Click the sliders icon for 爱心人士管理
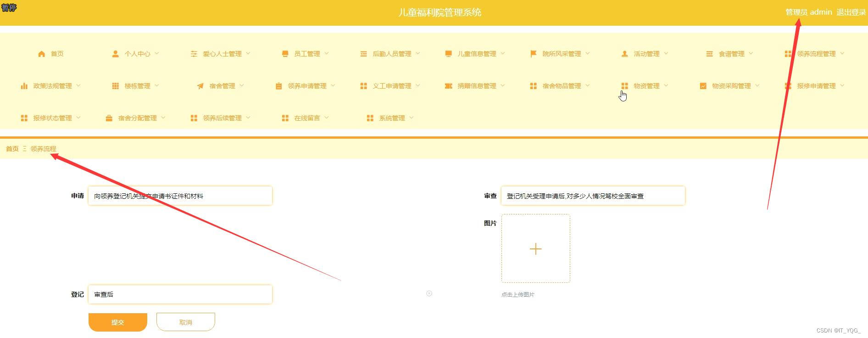 pos(194,54)
